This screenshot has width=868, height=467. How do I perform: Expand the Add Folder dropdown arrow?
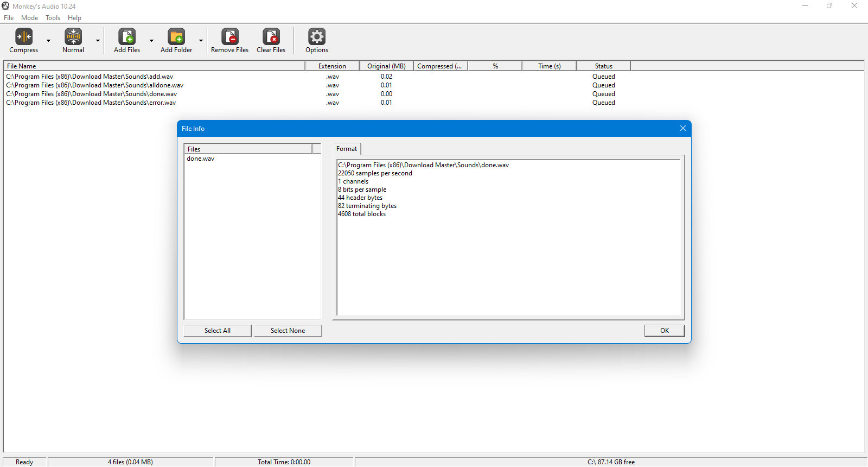tap(201, 41)
